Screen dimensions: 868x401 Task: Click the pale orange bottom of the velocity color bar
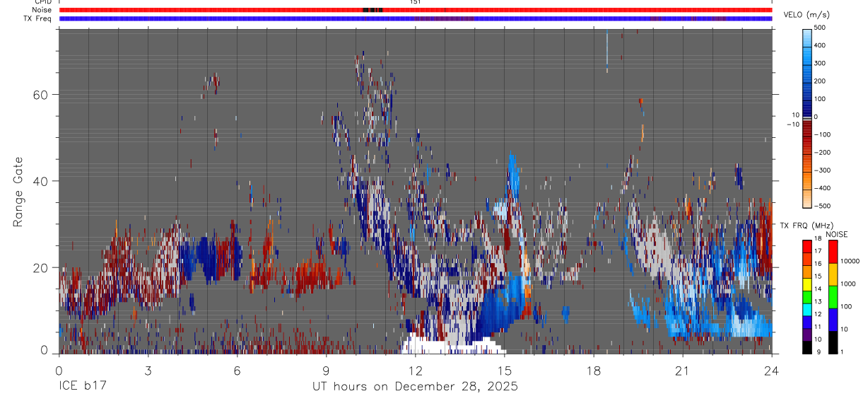808,199
